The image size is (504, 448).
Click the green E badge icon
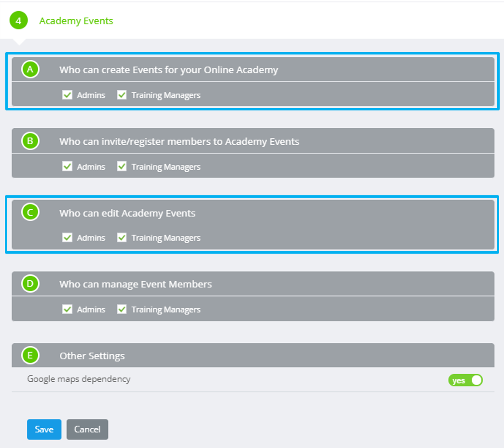pos(30,355)
